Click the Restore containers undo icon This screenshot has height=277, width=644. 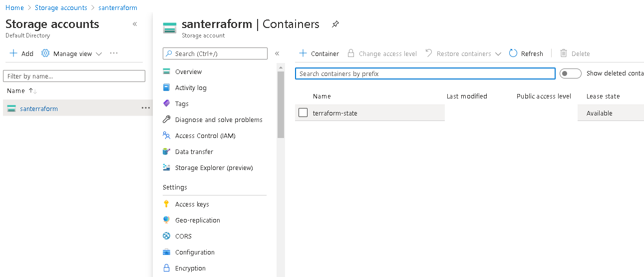coord(429,53)
